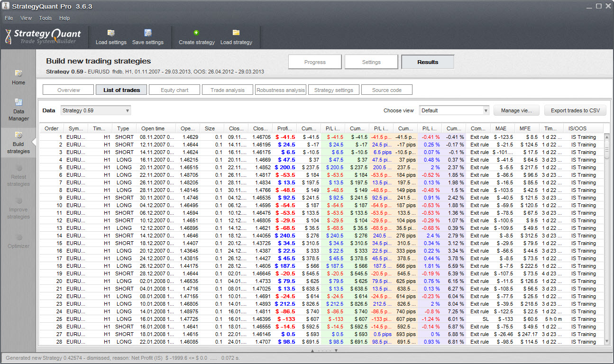Click MFE value $ 312.5
Screen dimensions: 614x364
(x=528, y=236)
